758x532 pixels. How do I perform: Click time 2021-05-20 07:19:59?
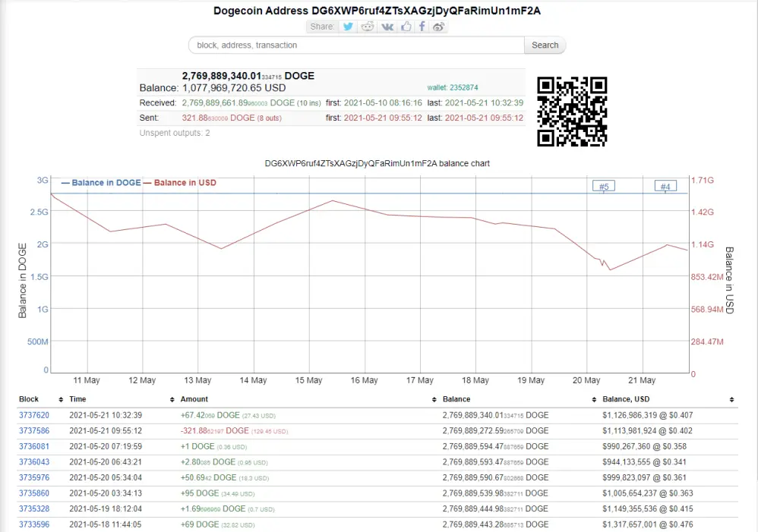(106, 446)
